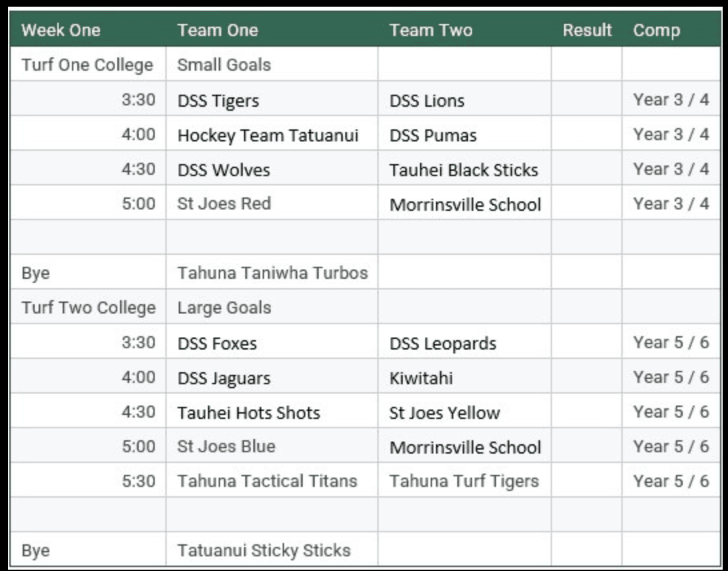Select the Turf Two College cell
Image resolution: width=728 pixels, height=571 pixels.
[x=88, y=307]
